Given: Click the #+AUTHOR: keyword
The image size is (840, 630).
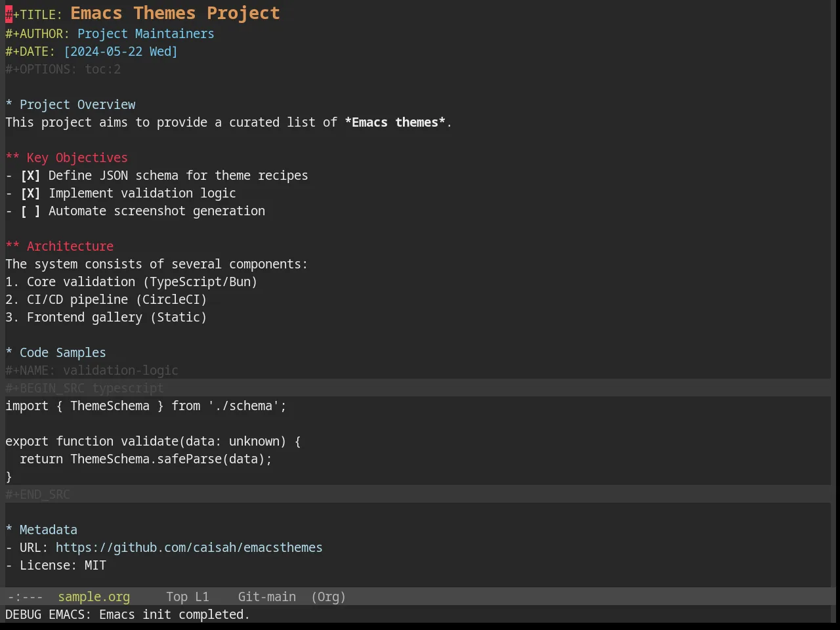Looking at the screenshot, I should pos(37,34).
